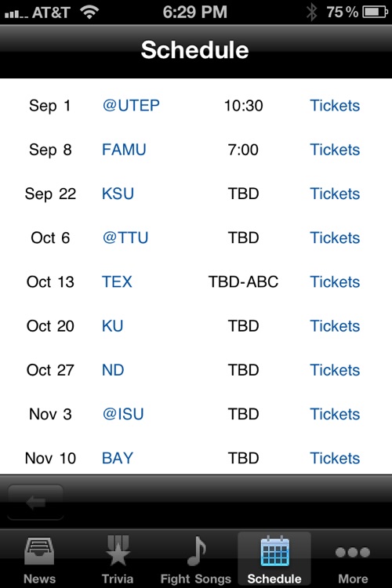
Task: Tap the battery indicator icon
Action: click(x=375, y=12)
